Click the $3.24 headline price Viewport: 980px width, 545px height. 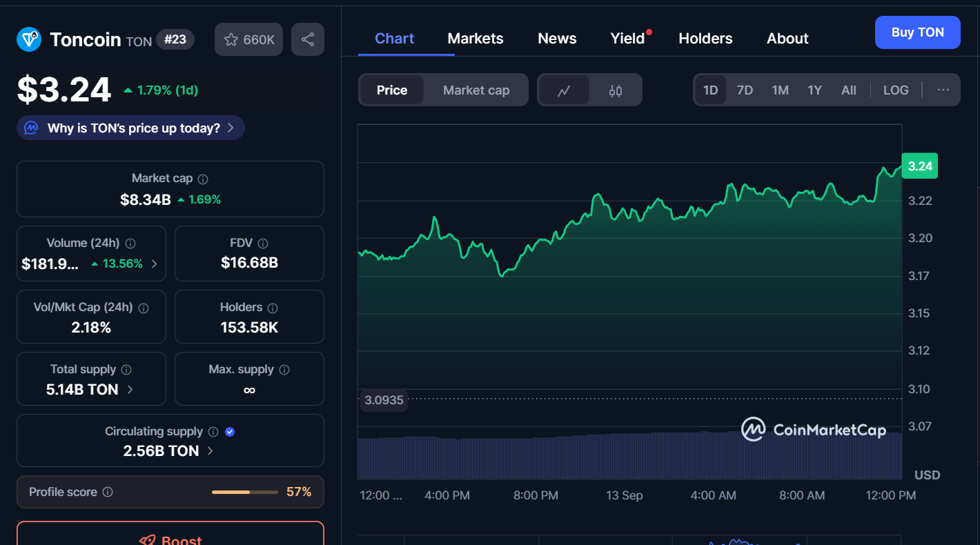point(64,90)
